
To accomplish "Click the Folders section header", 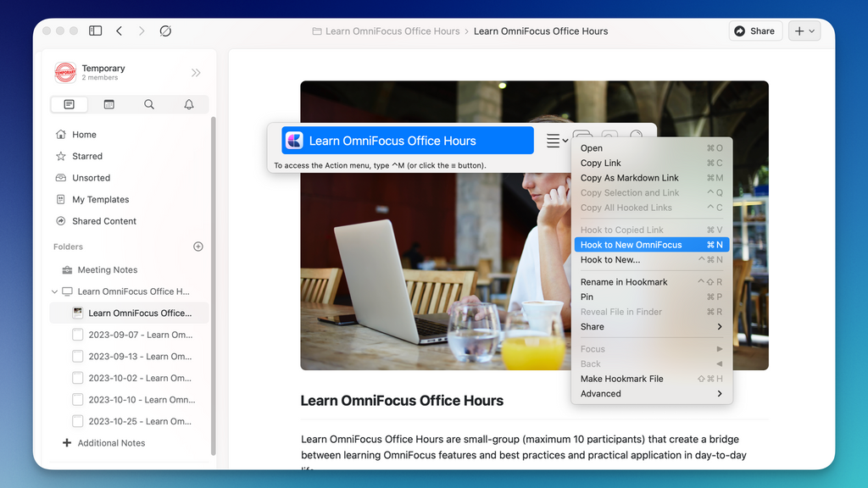I will [68, 247].
